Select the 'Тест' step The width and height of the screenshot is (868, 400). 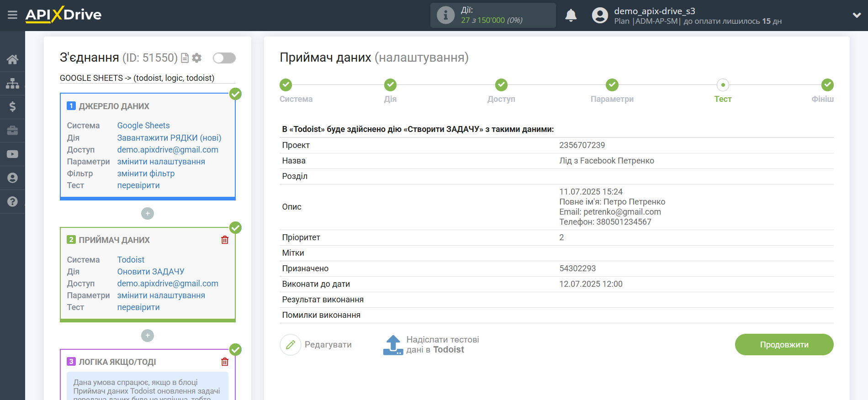(723, 85)
